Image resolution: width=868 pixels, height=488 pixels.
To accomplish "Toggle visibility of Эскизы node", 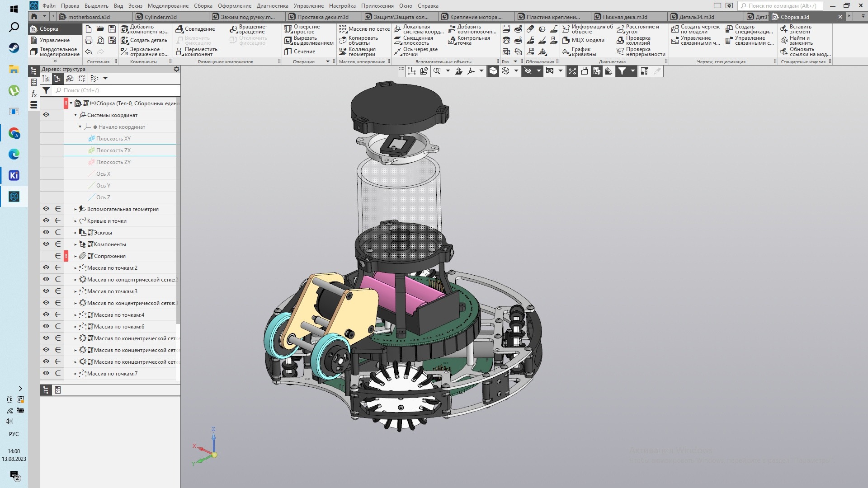I will click(x=46, y=232).
